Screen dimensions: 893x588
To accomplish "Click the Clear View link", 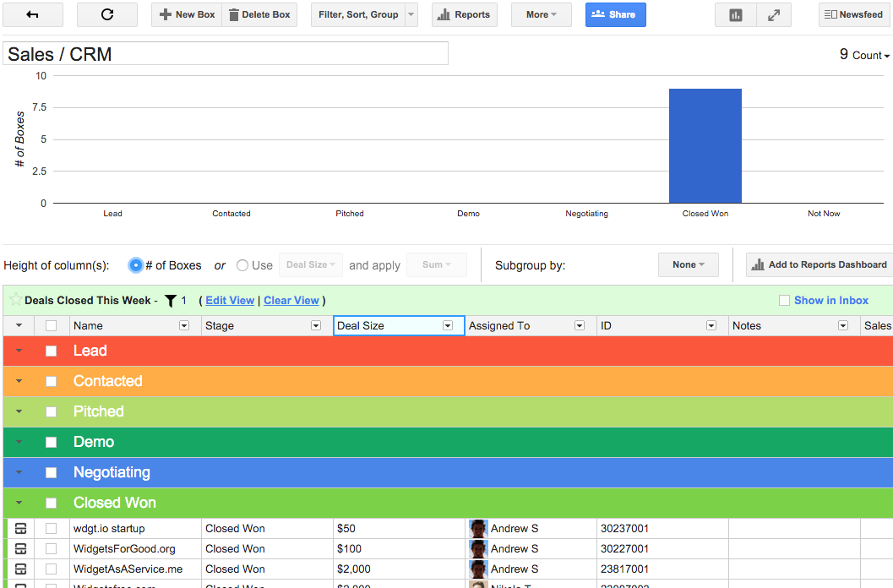I will [291, 300].
